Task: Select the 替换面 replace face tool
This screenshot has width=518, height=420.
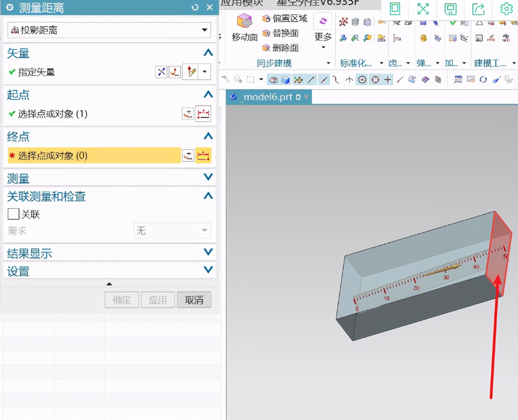Action: pyautogui.click(x=280, y=33)
